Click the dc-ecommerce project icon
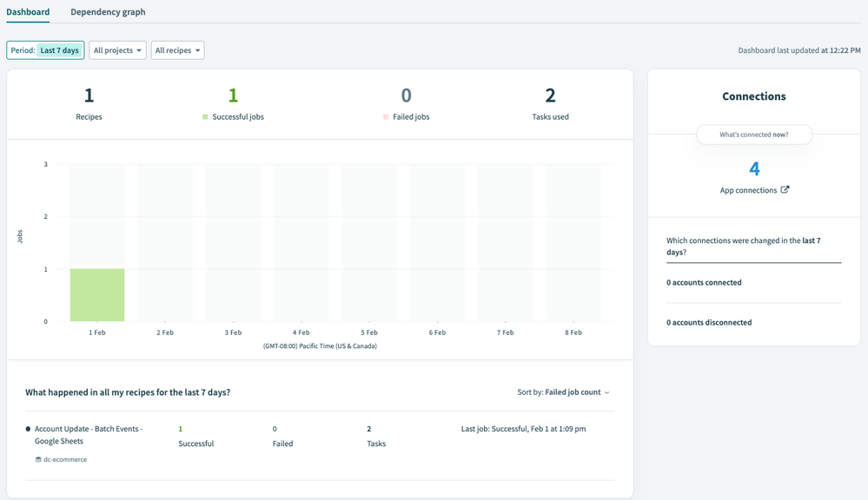This screenshot has width=868, height=500. [38, 460]
